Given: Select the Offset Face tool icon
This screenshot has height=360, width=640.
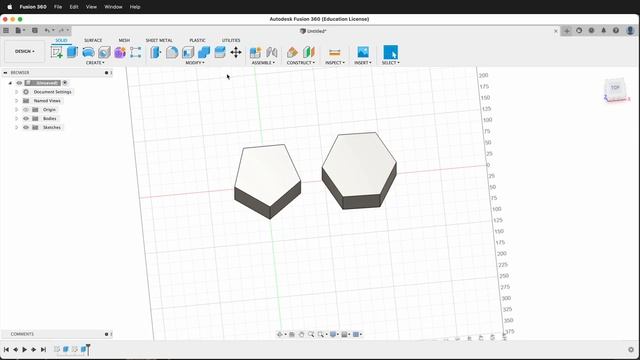Looking at the screenshot, I should (x=220, y=52).
